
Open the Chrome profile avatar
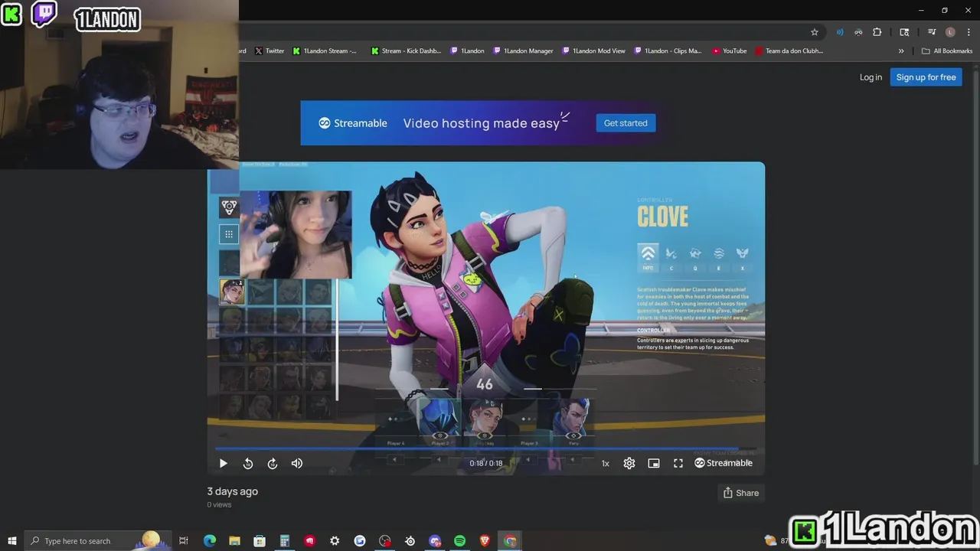[x=950, y=32]
